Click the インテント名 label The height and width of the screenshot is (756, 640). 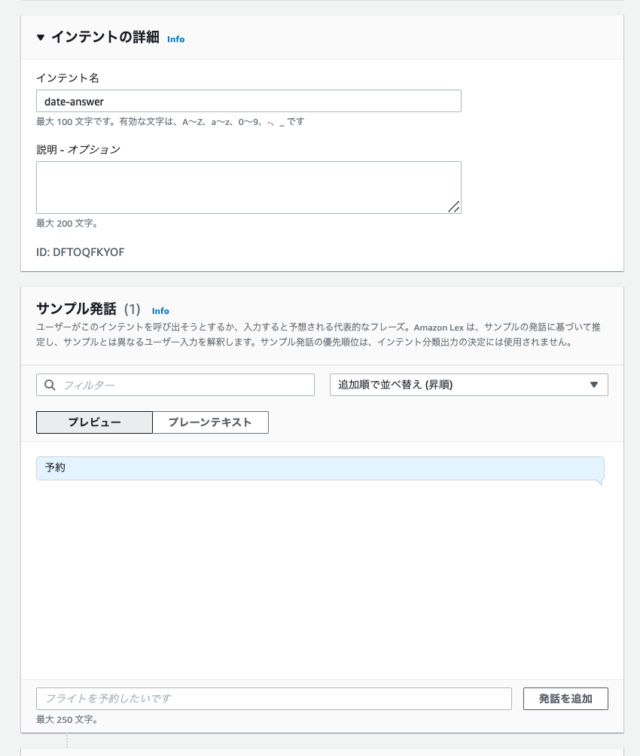coord(68,78)
